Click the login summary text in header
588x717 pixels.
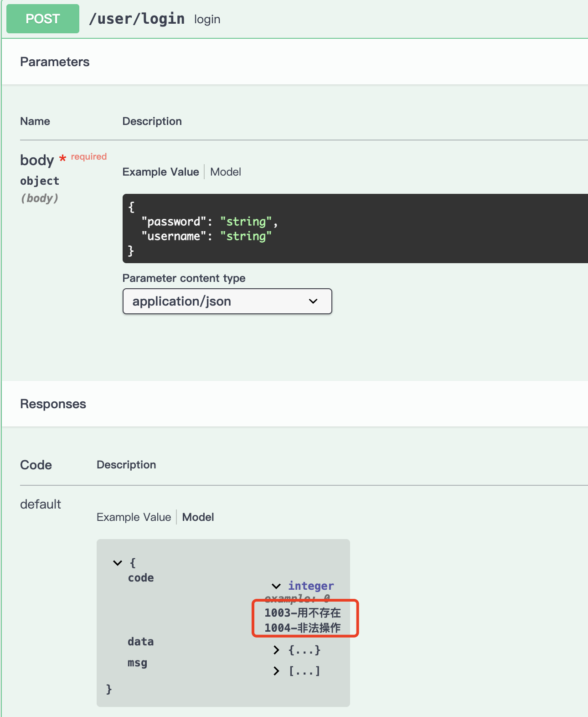(x=207, y=19)
